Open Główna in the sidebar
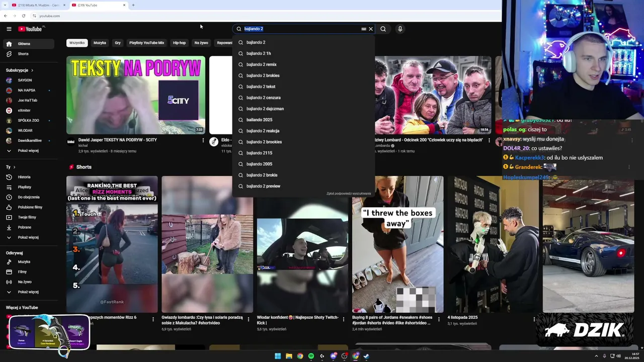Viewport: 644px width, 362px height. click(x=29, y=44)
